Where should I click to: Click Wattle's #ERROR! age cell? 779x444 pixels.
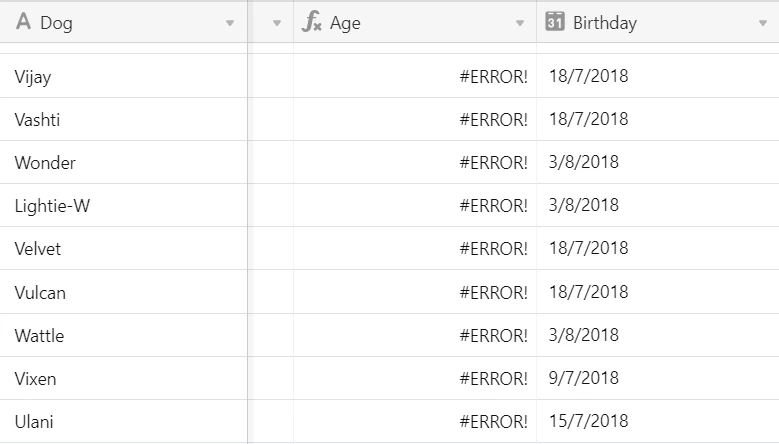(493, 335)
